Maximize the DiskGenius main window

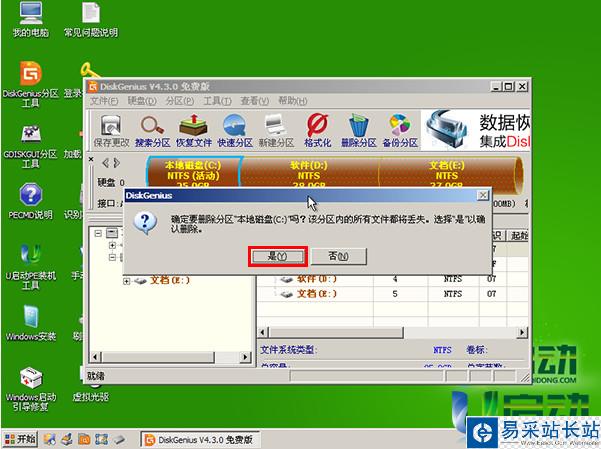point(509,87)
